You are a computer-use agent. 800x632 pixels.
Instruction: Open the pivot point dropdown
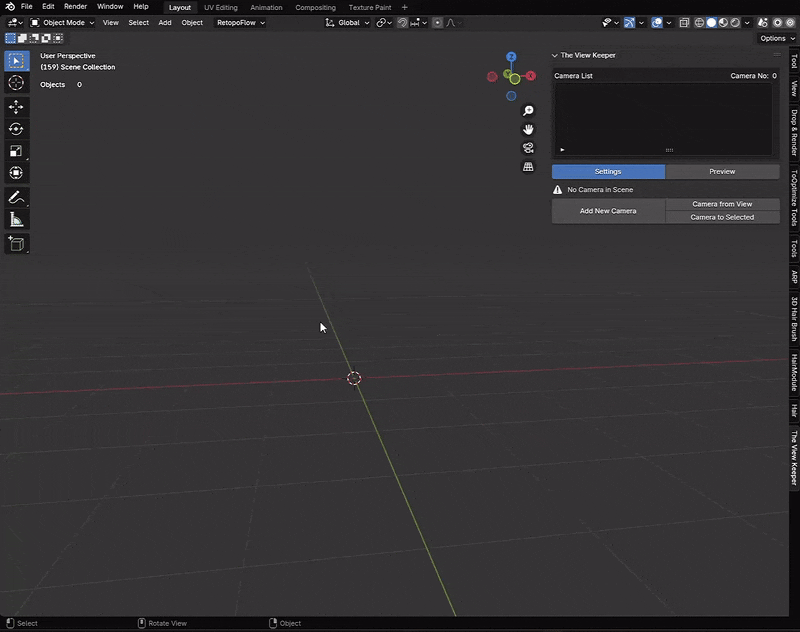point(384,22)
